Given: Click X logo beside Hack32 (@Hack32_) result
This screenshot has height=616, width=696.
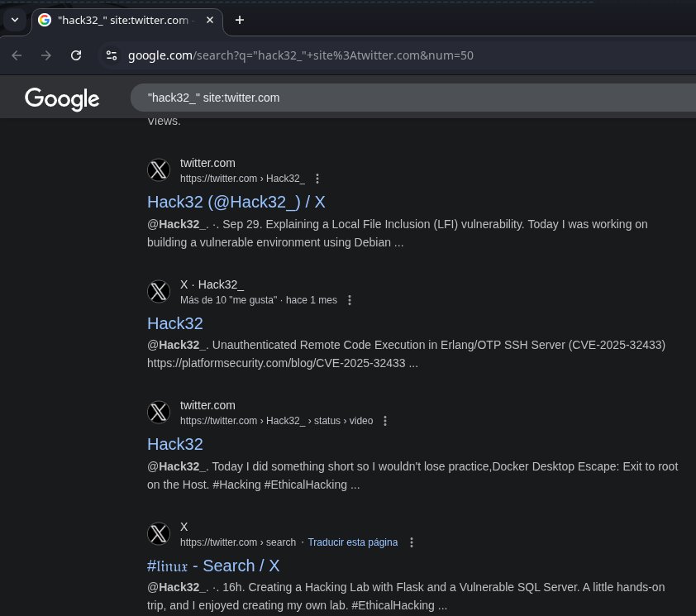Looking at the screenshot, I should click(x=159, y=170).
